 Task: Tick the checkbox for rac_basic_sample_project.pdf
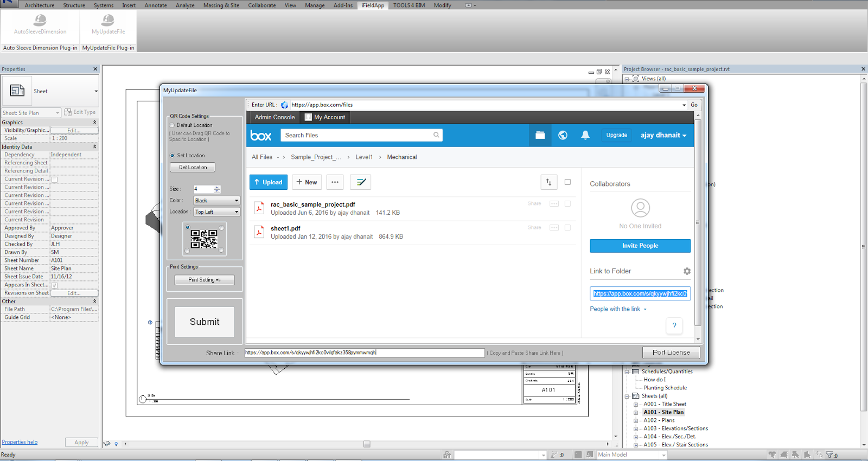[x=567, y=204]
